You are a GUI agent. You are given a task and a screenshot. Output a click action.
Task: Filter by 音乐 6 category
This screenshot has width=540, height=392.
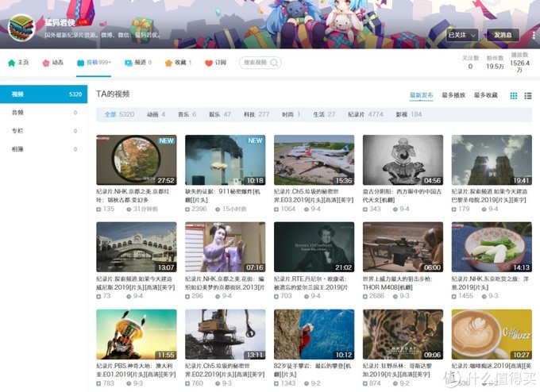coord(187,114)
